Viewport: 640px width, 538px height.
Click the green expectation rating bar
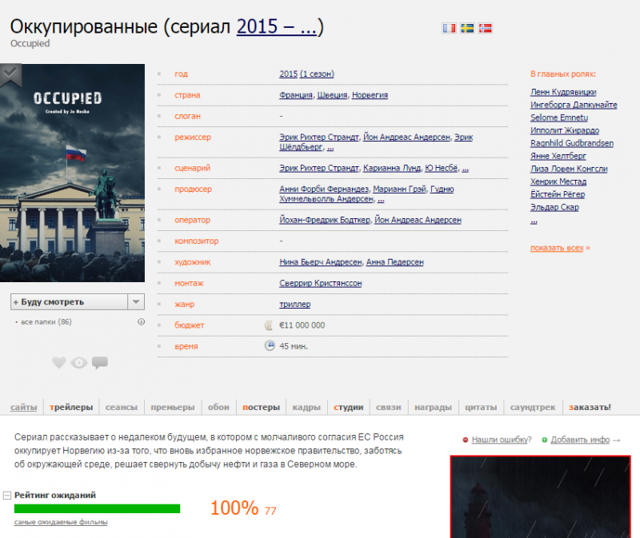click(x=96, y=509)
